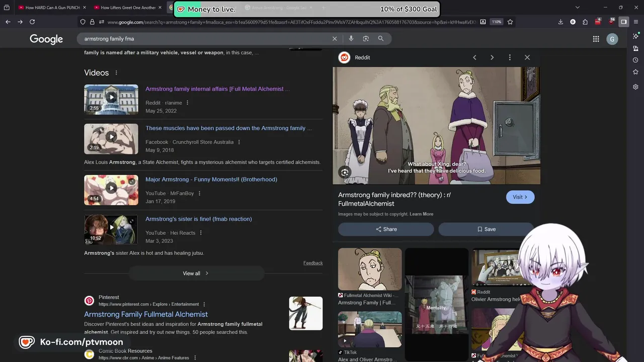
Task: Open the sidebar settings gear
Action: pyautogui.click(x=635, y=86)
